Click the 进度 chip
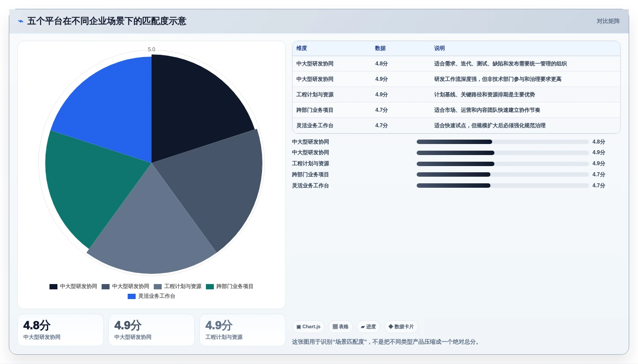 point(368,327)
